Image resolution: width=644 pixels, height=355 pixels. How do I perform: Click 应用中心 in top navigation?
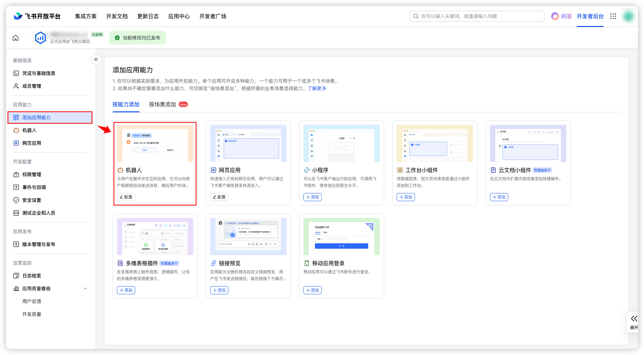tap(179, 16)
